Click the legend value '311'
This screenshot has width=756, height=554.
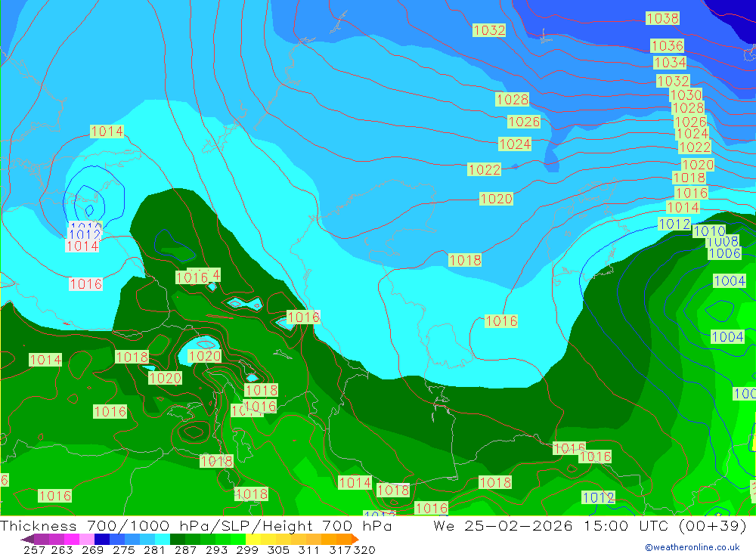pyautogui.click(x=308, y=549)
